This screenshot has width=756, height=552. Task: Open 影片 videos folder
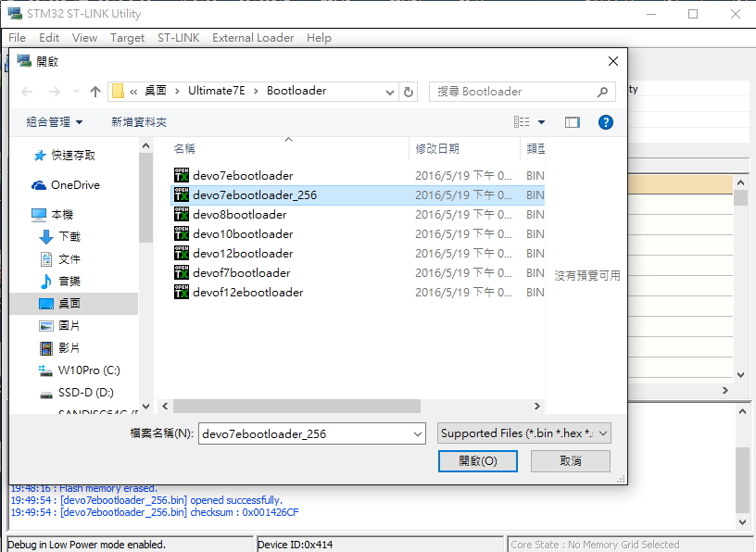[x=59, y=347]
